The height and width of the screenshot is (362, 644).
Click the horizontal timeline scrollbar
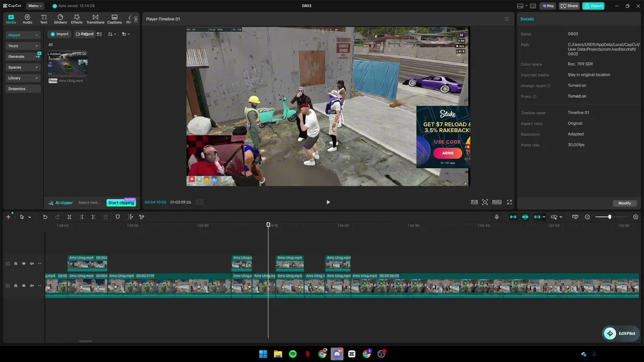pos(86,341)
